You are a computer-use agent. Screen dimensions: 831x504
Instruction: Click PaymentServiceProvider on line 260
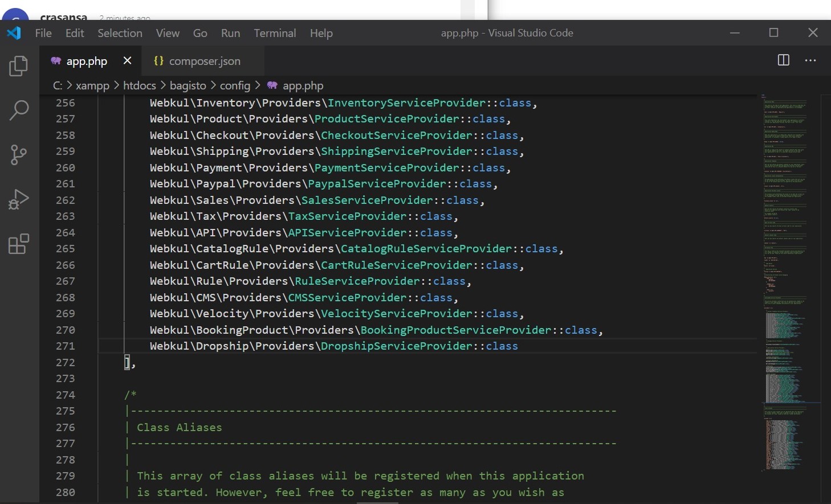click(386, 167)
